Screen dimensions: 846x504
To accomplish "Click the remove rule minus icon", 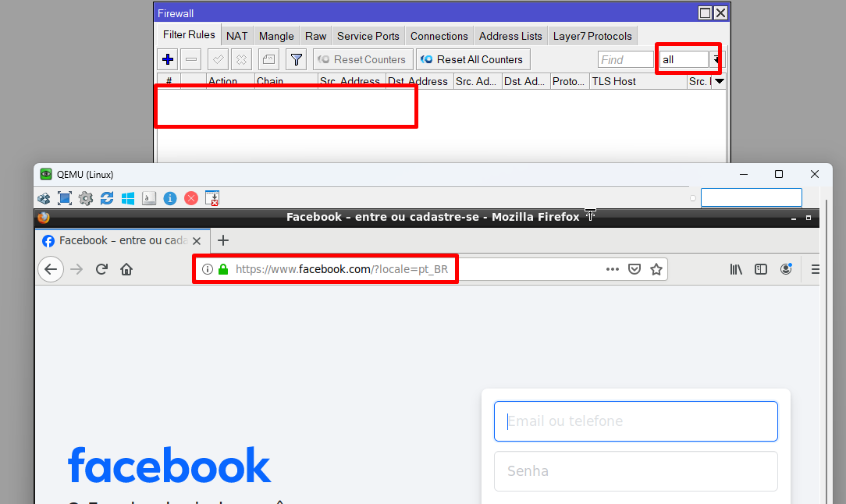I will [191, 59].
